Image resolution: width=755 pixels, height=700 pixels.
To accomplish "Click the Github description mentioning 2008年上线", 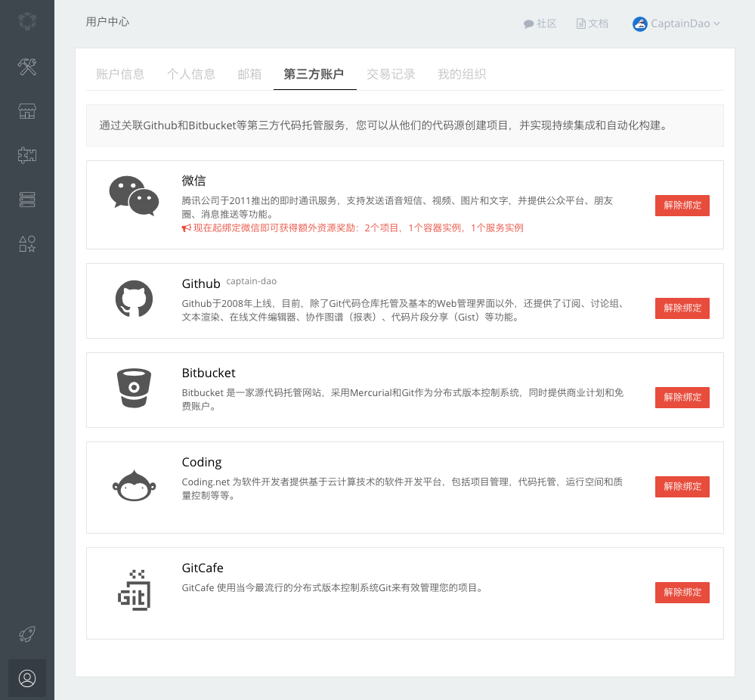I will (x=404, y=310).
